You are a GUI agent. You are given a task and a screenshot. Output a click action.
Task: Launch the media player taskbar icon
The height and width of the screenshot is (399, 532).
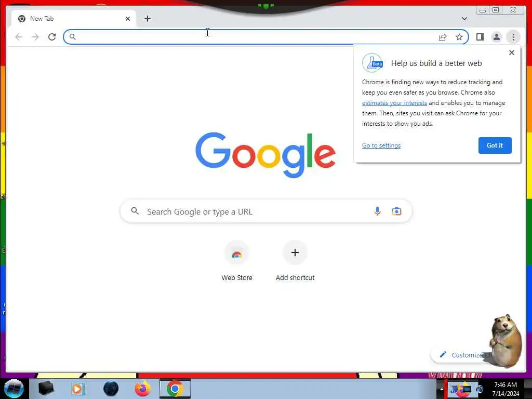[77, 389]
